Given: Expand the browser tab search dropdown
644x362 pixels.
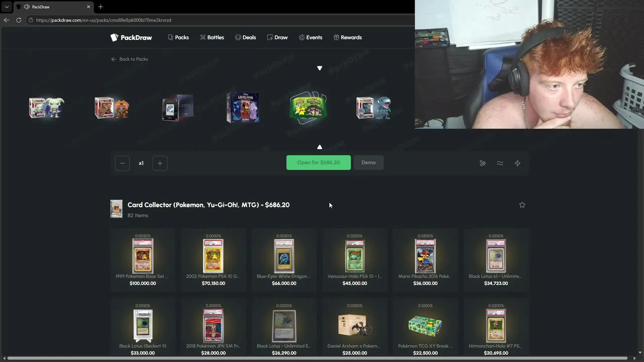Looking at the screenshot, I should 7,7.
